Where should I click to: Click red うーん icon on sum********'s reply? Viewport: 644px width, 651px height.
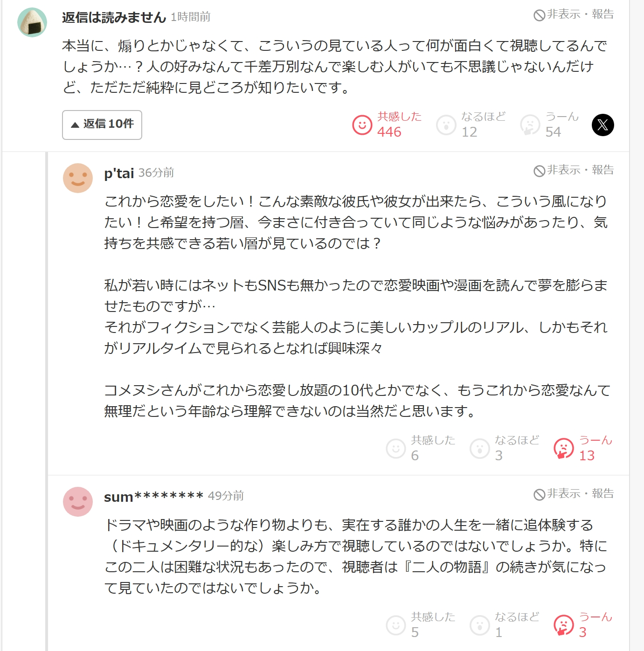pos(564,625)
